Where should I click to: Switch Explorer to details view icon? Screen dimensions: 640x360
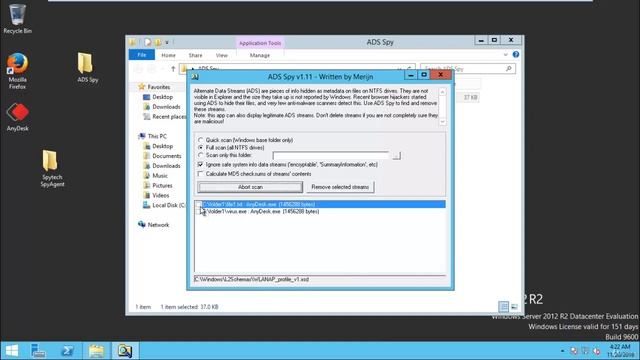click(504, 307)
